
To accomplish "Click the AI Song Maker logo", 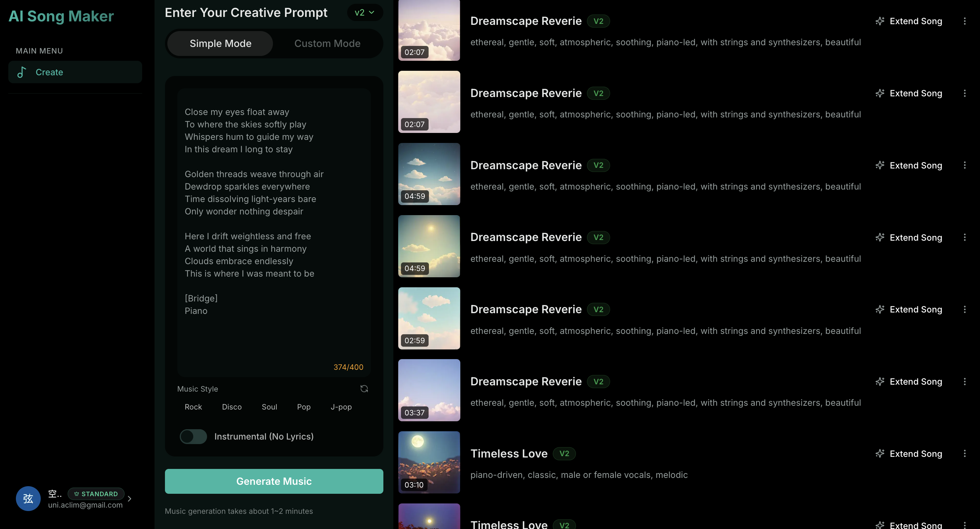I will pos(61,16).
